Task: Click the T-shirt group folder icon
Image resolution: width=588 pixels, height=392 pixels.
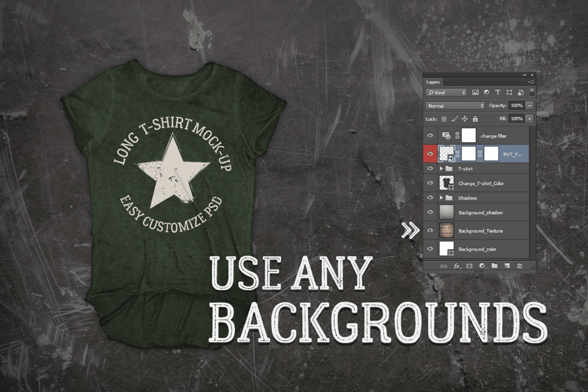Action: tap(449, 168)
